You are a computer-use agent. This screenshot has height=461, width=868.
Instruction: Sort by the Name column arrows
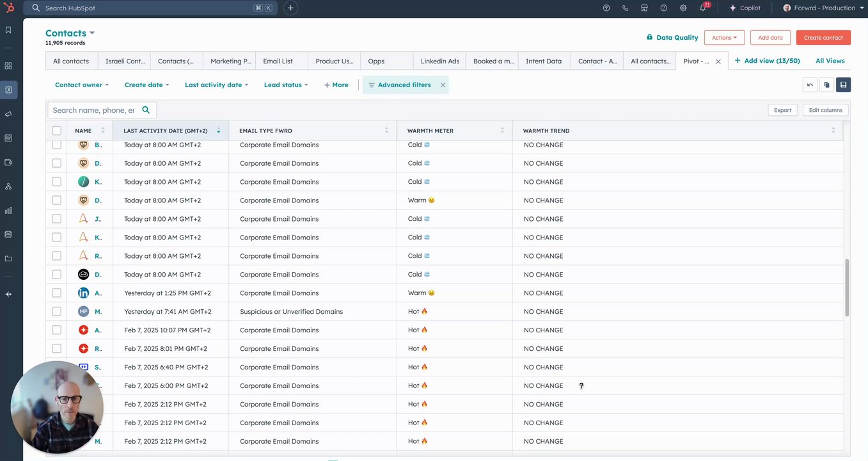(102, 131)
